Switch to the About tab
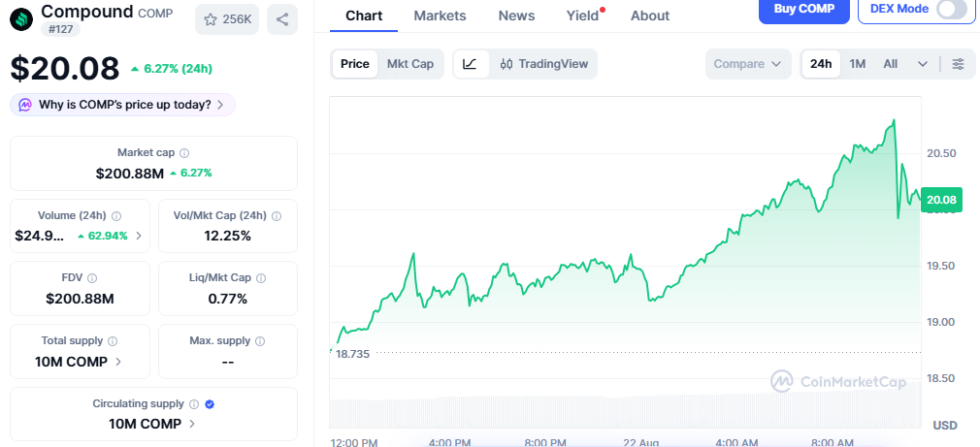Screen dimensions: 980x447 pyautogui.click(x=650, y=16)
